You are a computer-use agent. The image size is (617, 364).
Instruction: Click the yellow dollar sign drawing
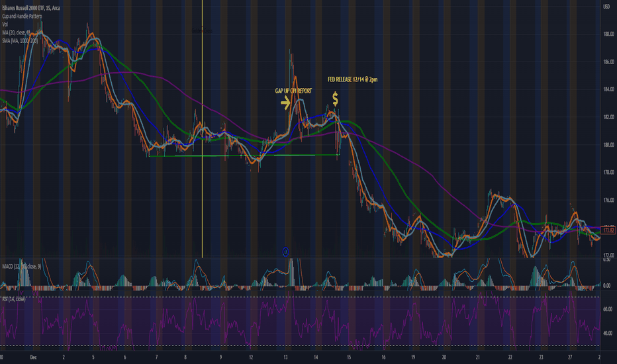[x=335, y=99]
